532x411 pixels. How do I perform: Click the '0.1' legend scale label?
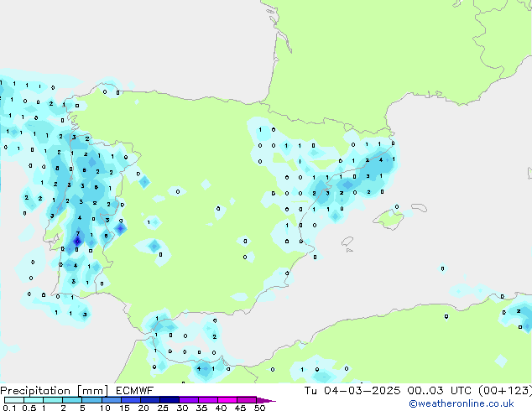[9, 408]
